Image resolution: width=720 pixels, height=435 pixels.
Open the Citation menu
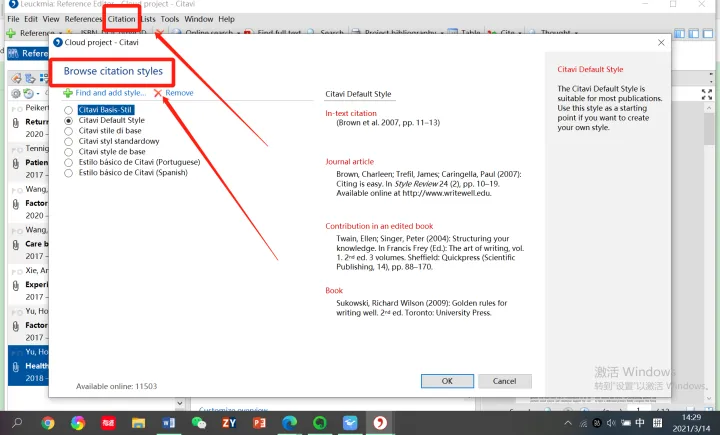[122, 19]
